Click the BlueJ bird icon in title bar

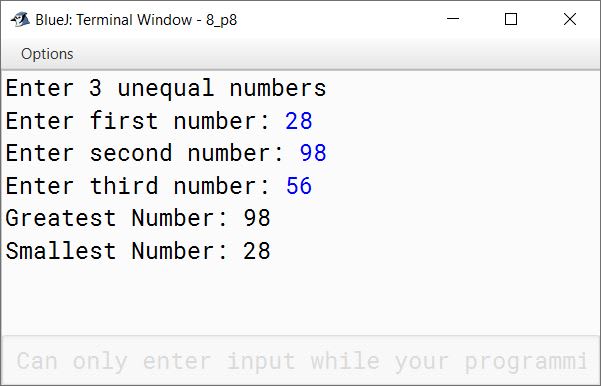point(20,20)
